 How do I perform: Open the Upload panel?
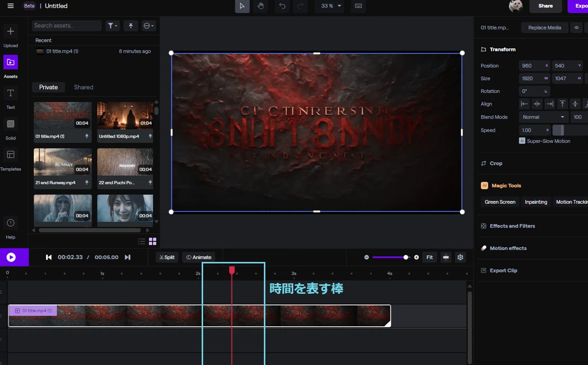tap(10, 36)
